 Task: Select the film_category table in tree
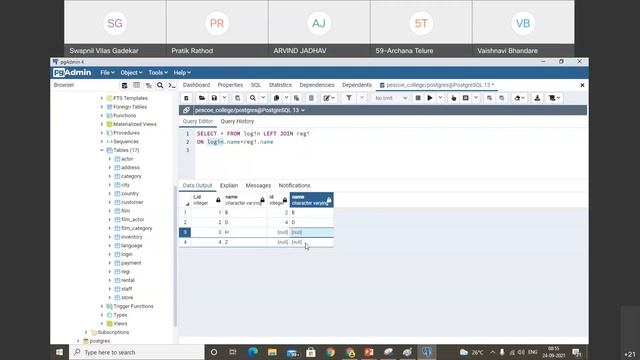pyautogui.click(x=136, y=228)
